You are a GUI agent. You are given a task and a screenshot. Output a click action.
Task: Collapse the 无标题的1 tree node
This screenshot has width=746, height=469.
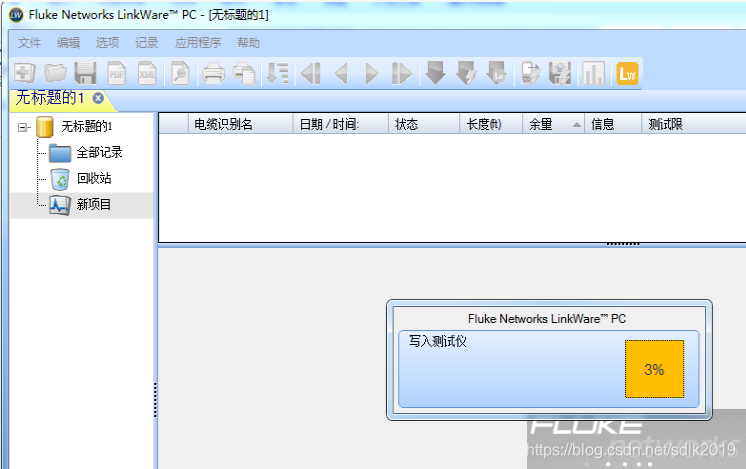pos(22,127)
